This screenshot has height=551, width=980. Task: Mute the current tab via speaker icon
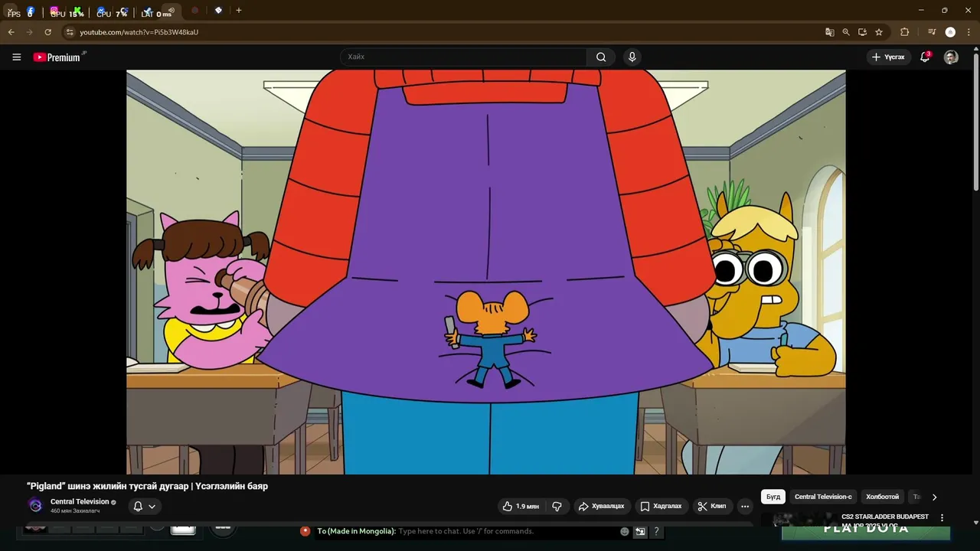(x=171, y=11)
